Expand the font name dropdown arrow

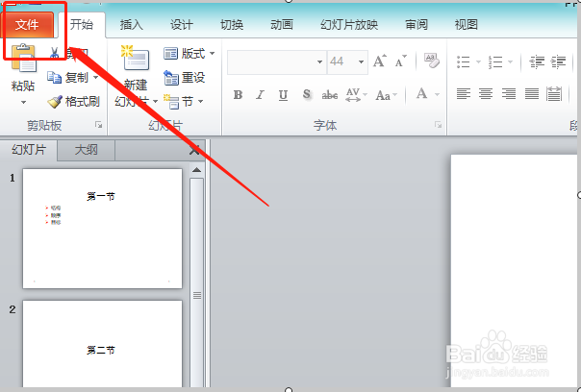click(319, 61)
